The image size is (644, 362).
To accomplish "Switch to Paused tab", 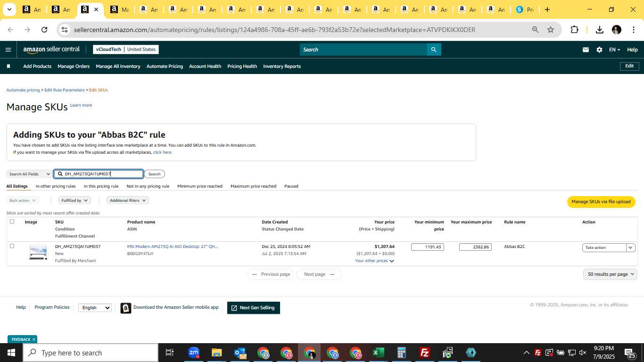I will point(291,186).
